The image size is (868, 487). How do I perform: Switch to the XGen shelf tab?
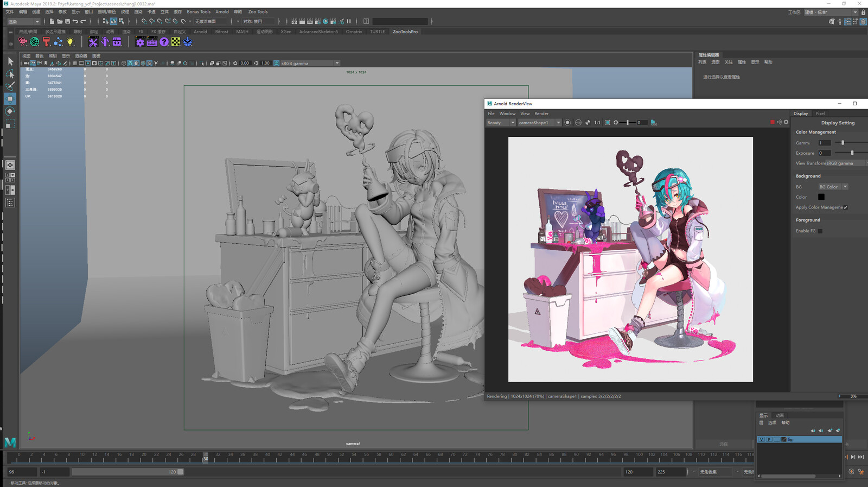coord(286,31)
